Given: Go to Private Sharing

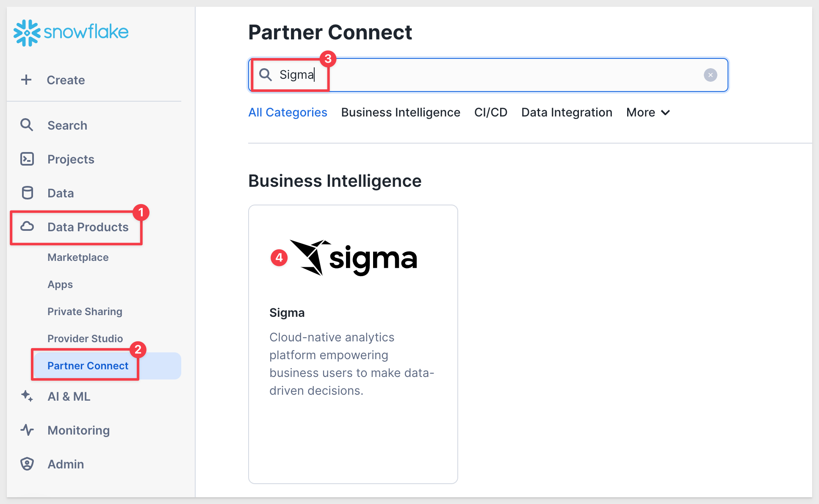Looking at the screenshot, I should click(x=85, y=311).
